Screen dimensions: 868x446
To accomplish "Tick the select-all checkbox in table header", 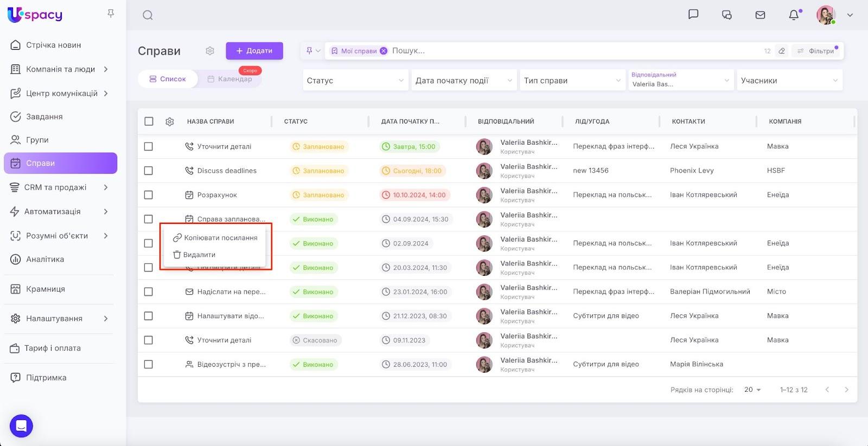I will point(149,121).
